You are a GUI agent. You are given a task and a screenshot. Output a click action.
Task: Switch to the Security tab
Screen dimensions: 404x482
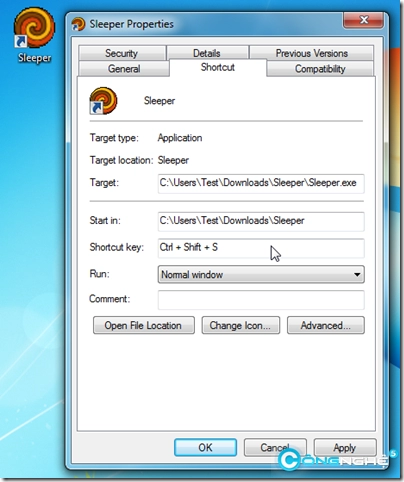point(122,53)
